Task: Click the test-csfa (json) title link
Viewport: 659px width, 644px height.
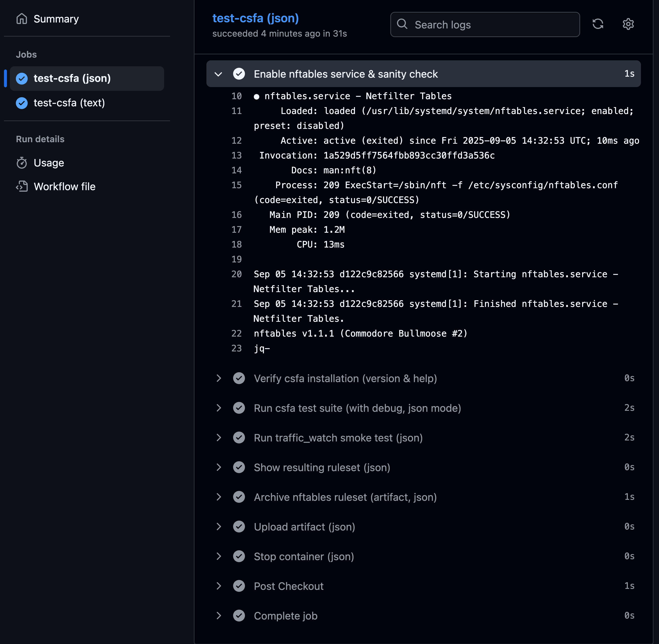Action: [x=256, y=18]
